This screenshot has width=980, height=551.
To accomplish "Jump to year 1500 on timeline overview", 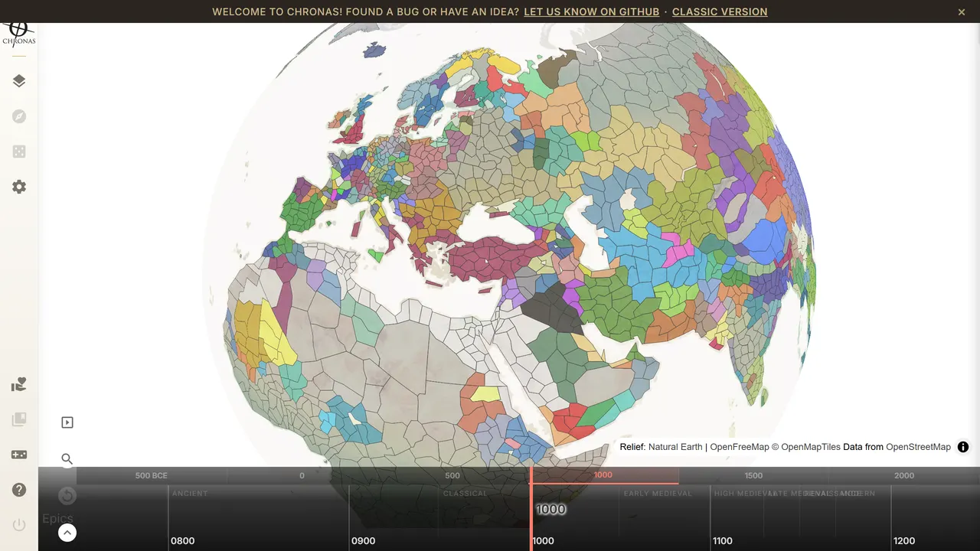I will click(753, 475).
